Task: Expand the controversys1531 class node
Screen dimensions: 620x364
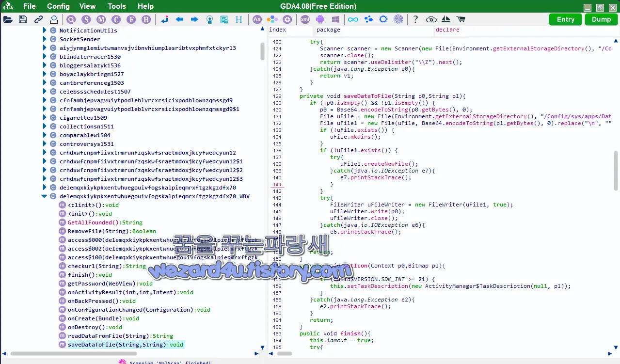Action: pos(45,144)
